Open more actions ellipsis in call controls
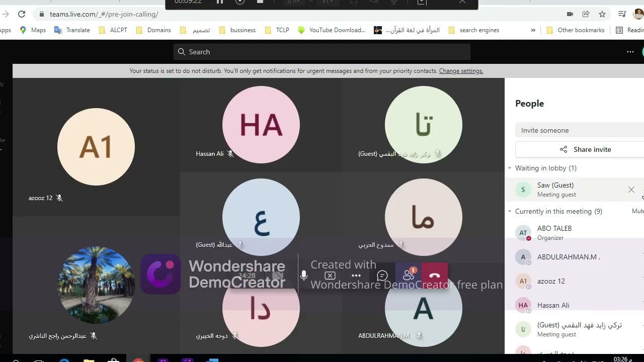This screenshot has width=644, height=362. [356, 276]
